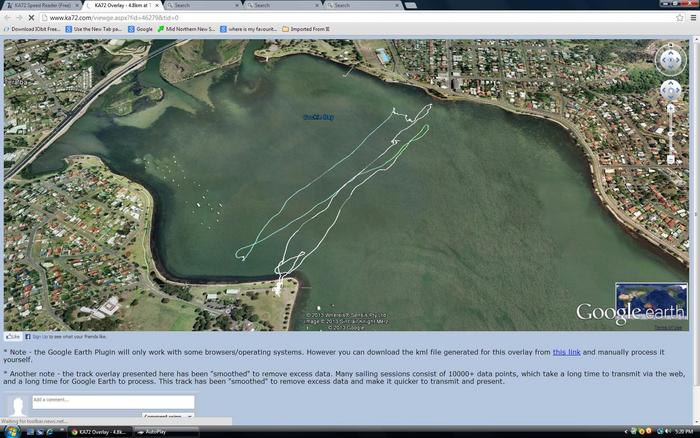Focus the 'Add a comment' text box
Image resolution: width=700 pixels, height=438 pixels.
112,401
